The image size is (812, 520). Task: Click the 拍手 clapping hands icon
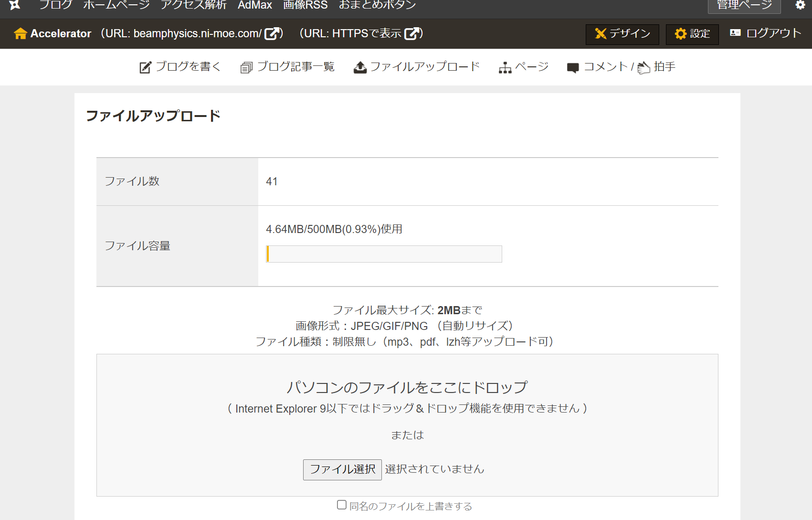(x=643, y=68)
